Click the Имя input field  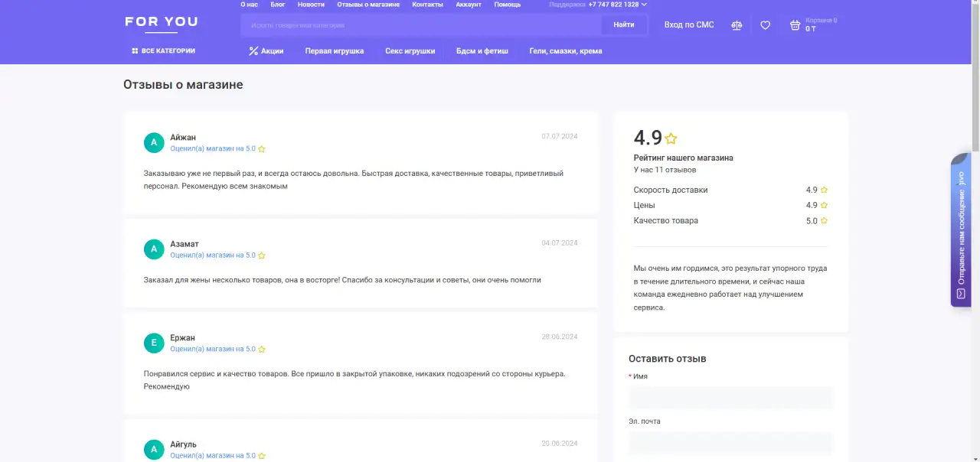click(x=730, y=397)
